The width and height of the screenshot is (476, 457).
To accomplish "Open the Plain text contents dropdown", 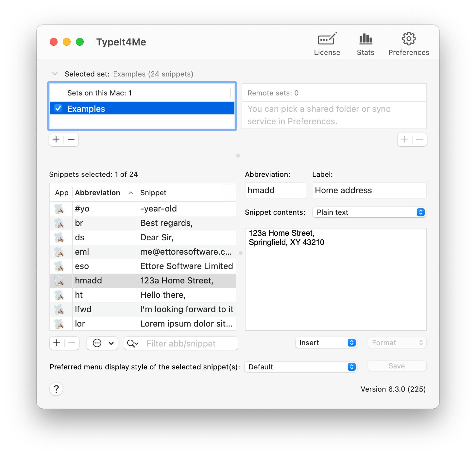I will pos(369,212).
